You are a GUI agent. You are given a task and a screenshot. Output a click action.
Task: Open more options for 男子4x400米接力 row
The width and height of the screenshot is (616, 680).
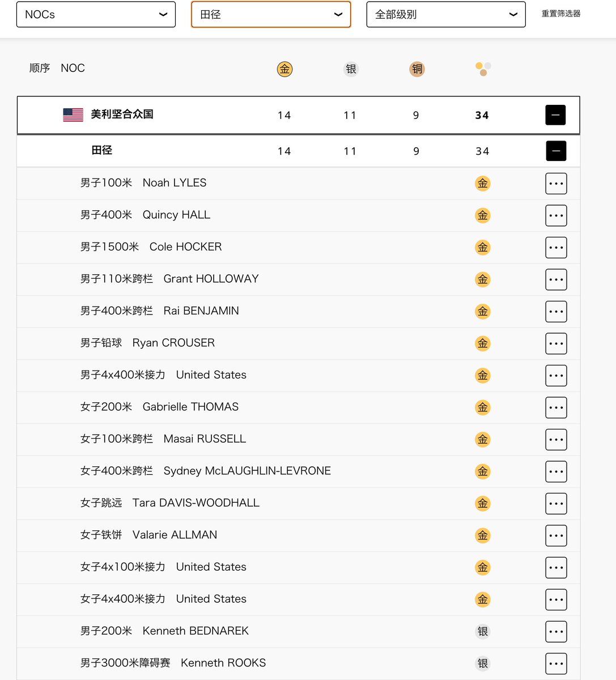coord(556,376)
